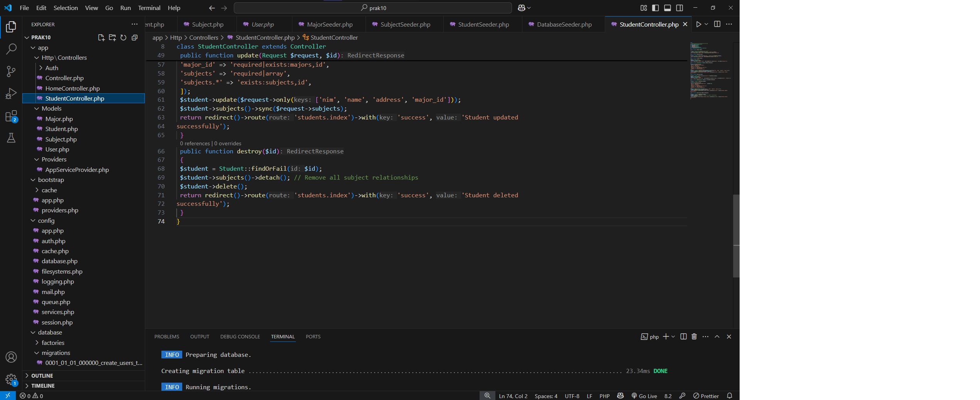Viewport: 980px width, 400px height.
Task: Select the Run and Debug icon
Action: click(x=11, y=93)
